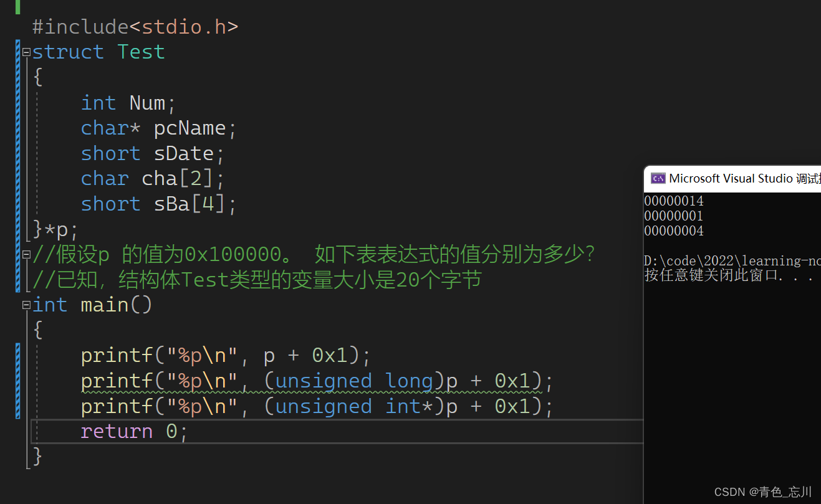Click the return 0 statement

(133, 432)
